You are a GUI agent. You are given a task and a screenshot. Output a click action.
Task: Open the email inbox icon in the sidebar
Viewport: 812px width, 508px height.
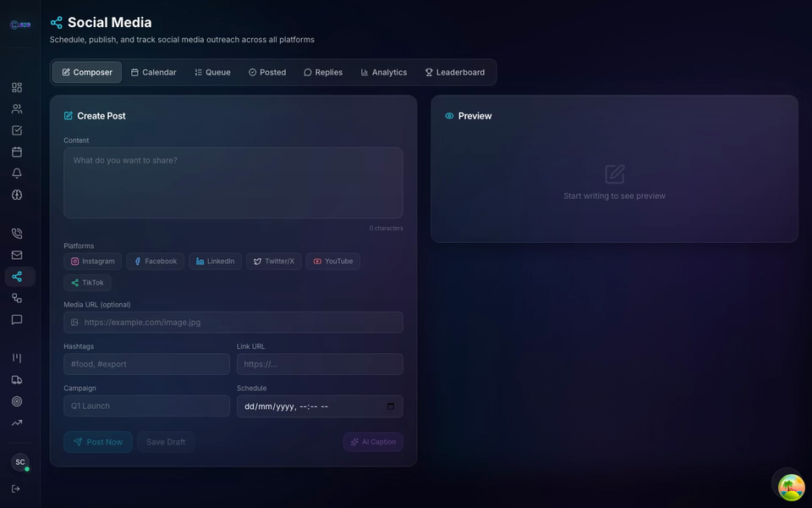point(17,255)
